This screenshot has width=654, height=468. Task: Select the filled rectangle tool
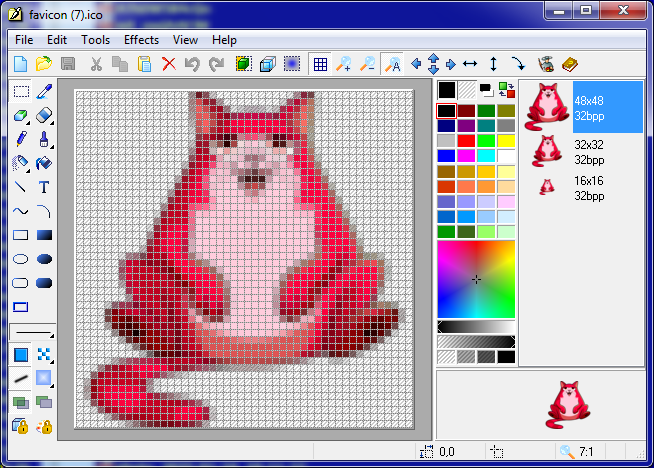44,235
